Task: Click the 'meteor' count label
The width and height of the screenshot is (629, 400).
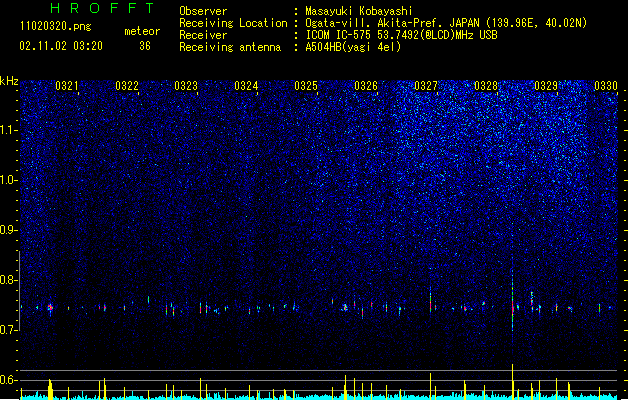Action: coord(142,31)
